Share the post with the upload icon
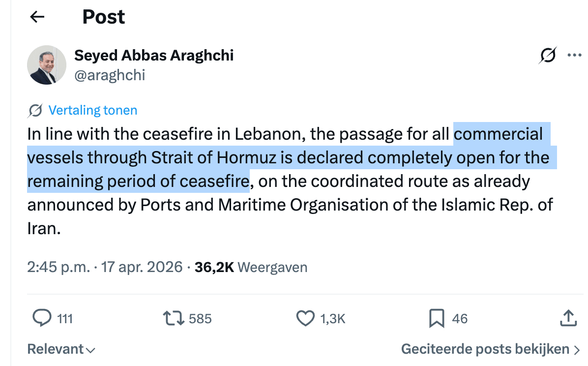Screen dimensions: 588x366 pyautogui.click(x=568, y=318)
